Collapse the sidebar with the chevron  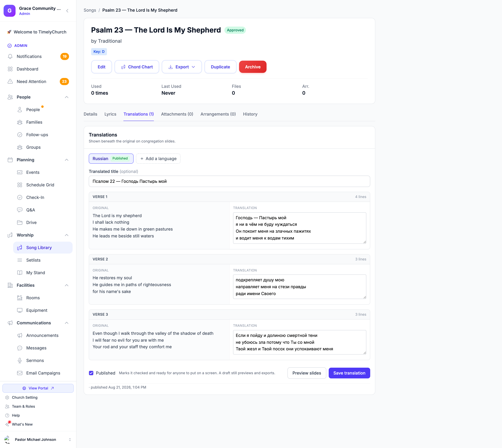(67, 11)
